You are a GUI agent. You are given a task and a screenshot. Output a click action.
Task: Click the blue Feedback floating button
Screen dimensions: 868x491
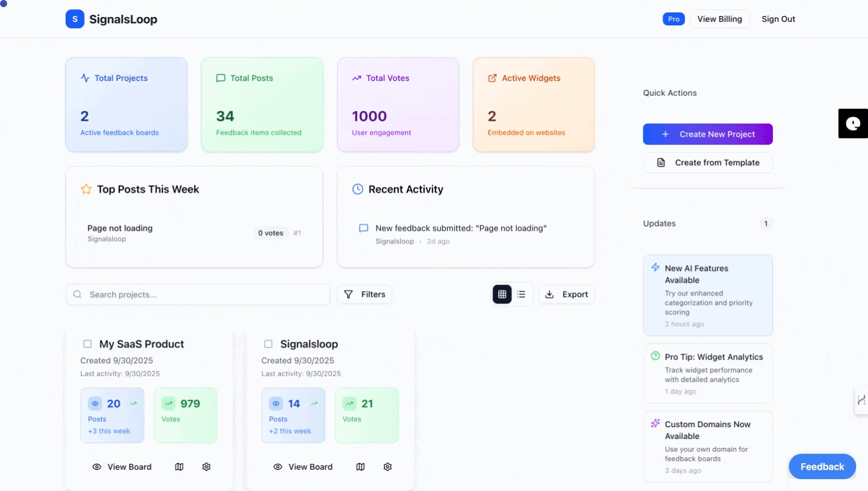point(822,467)
